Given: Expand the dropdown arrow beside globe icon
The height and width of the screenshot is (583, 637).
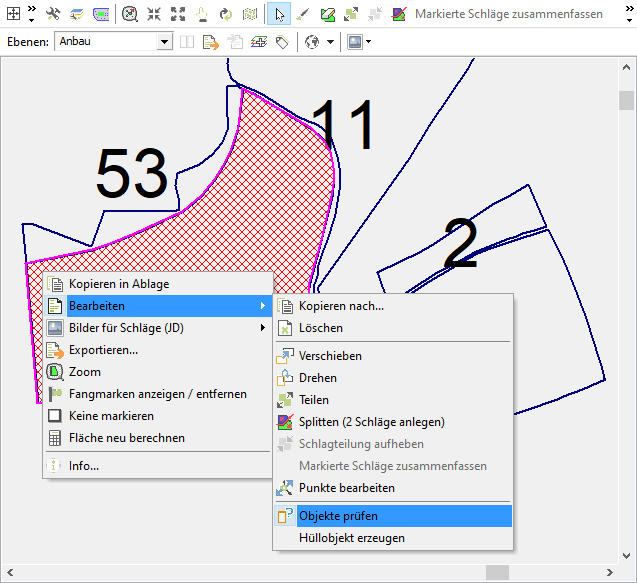Looking at the screenshot, I should 328,42.
